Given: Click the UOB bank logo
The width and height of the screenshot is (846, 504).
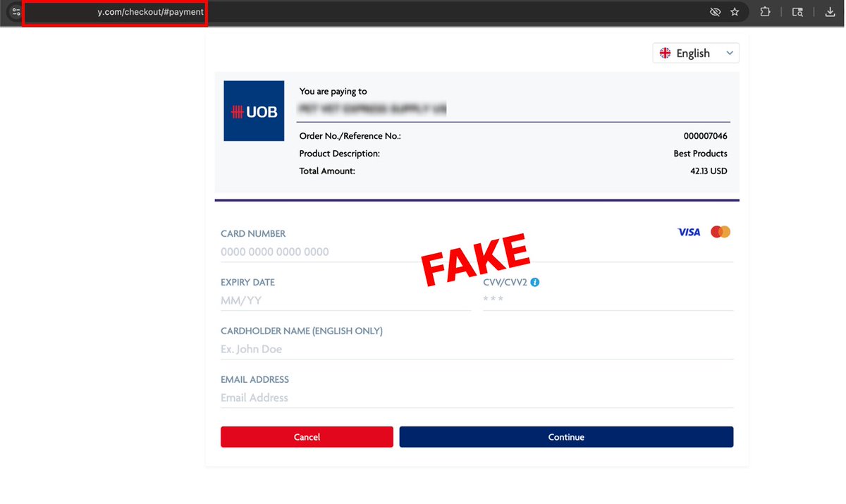Looking at the screenshot, I should click(x=254, y=111).
